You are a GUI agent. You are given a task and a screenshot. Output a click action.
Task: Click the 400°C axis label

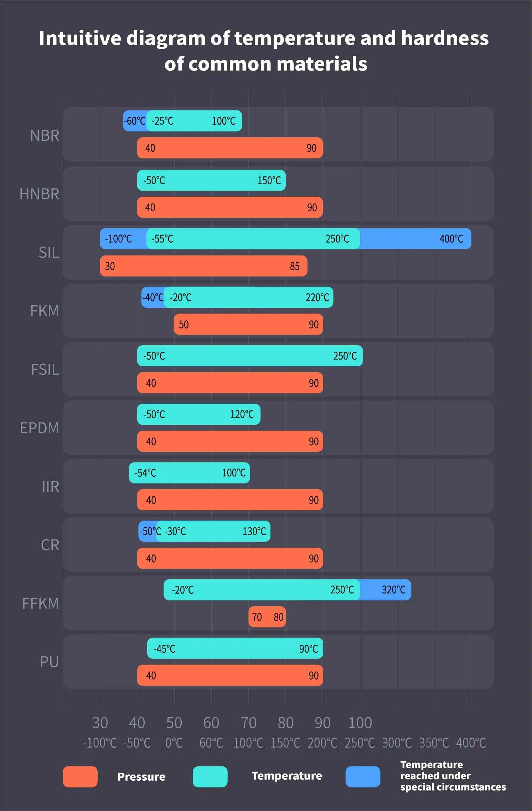point(471,743)
